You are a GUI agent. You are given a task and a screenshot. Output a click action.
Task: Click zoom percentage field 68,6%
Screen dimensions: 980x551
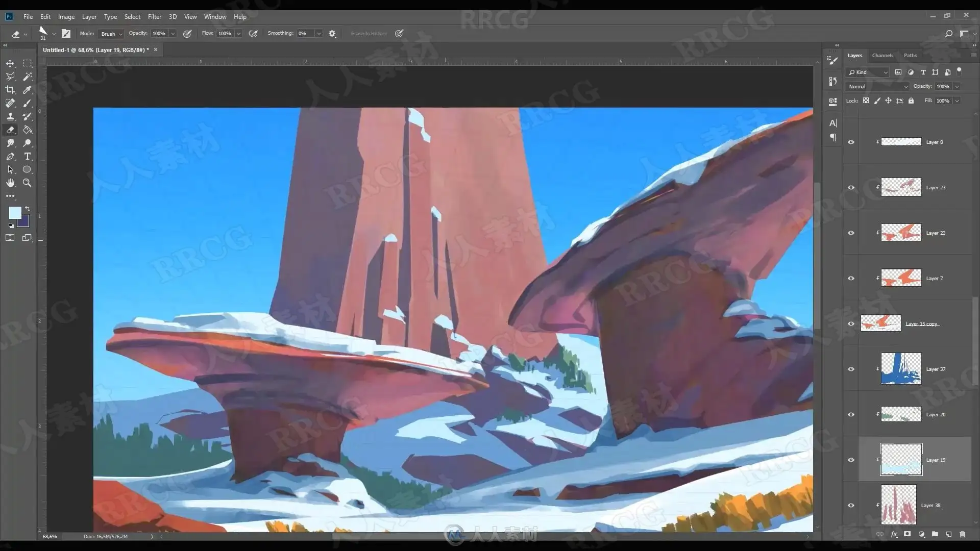(50, 536)
